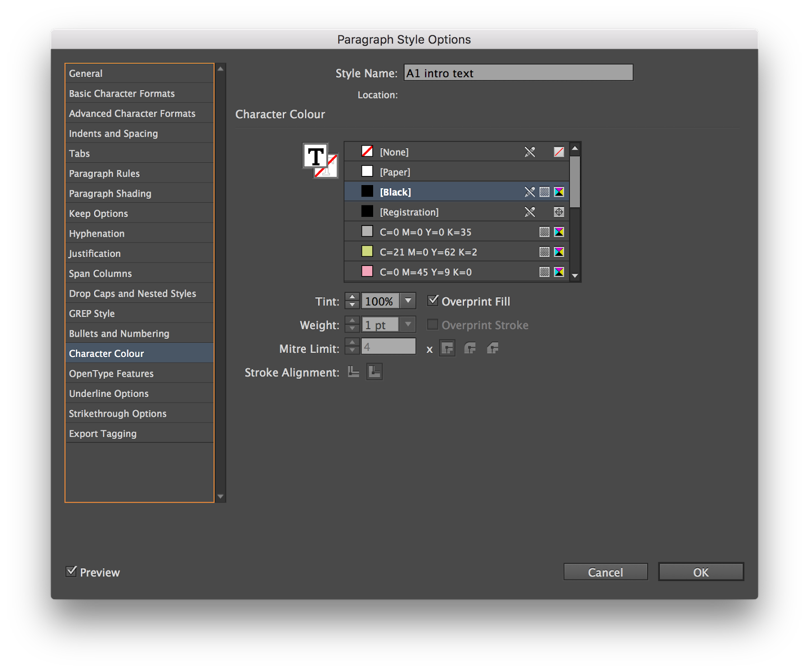Click the category list scroll up arrow
The width and height of the screenshot is (809, 672).
[x=220, y=69]
